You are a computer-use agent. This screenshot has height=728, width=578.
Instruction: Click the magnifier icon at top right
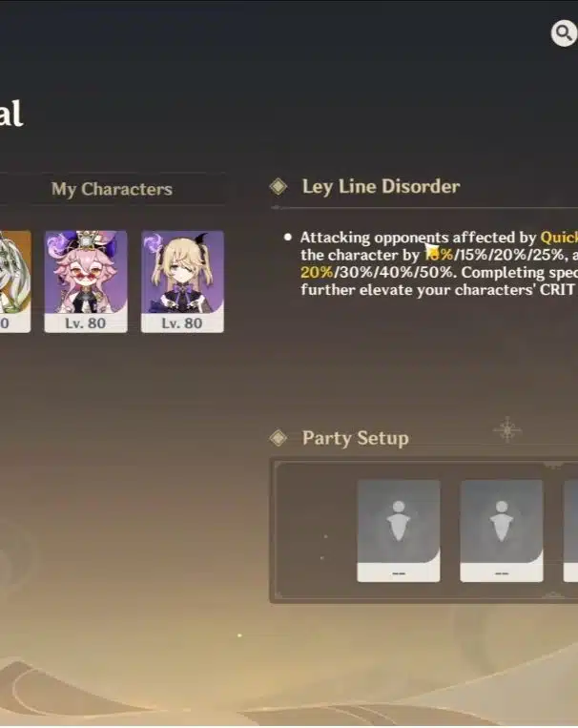(564, 33)
